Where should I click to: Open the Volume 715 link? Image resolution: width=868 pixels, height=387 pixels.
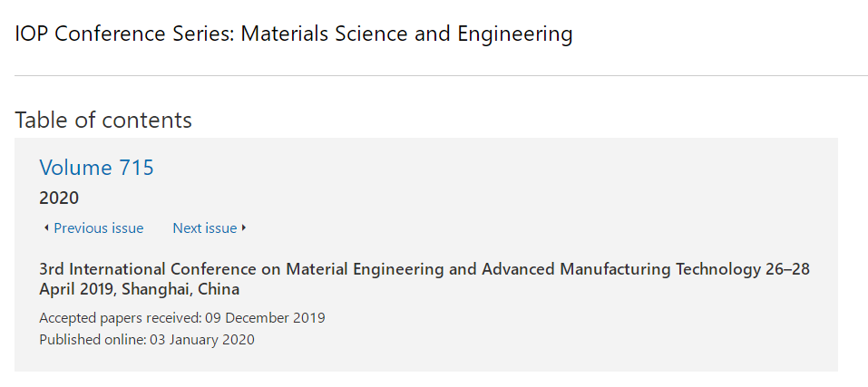96,168
